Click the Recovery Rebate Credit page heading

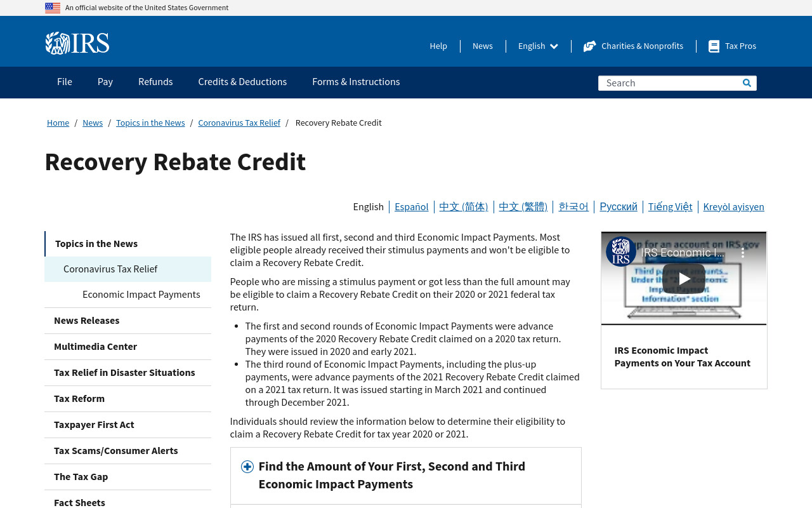(175, 162)
